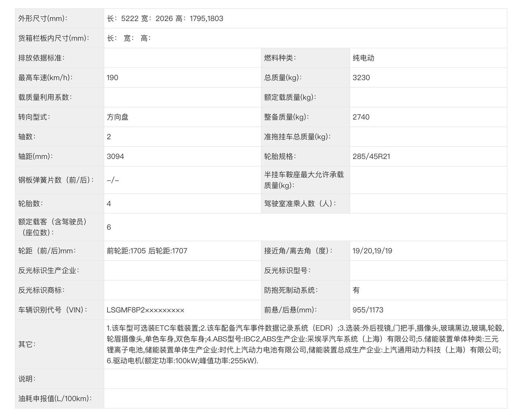Click the 前悬/后悬 value 955/1173

[x=368, y=310]
